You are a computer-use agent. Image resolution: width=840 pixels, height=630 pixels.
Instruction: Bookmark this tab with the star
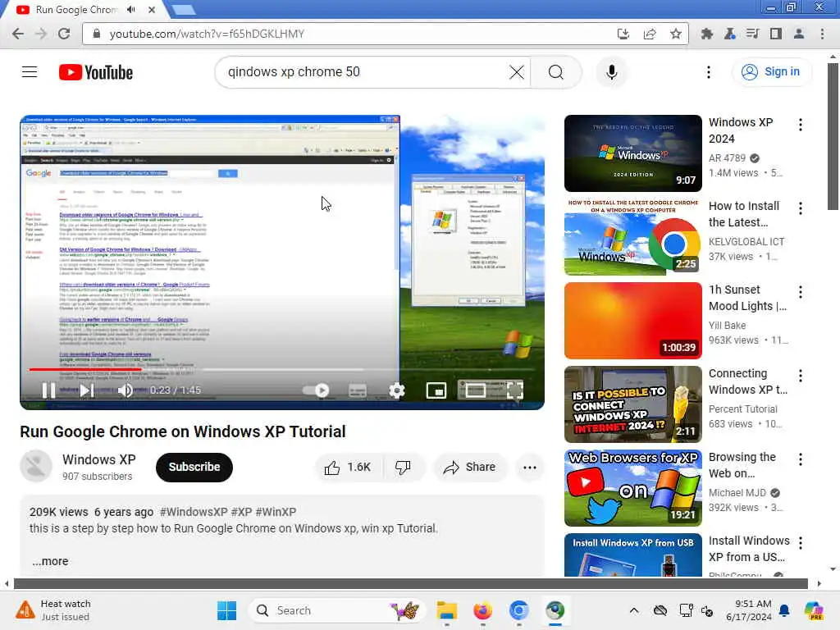coord(676,34)
